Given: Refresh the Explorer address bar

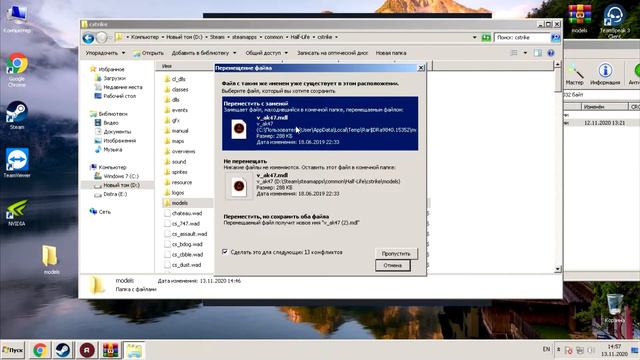Looking at the screenshot, I should [486, 38].
